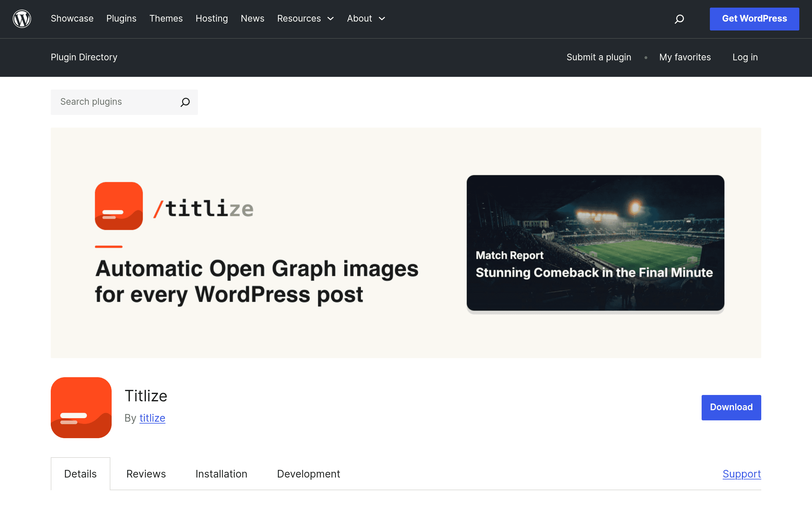Download the Titlize plugin
Image resolution: width=812 pixels, height=508 pixels.
(x=731, y=407)
